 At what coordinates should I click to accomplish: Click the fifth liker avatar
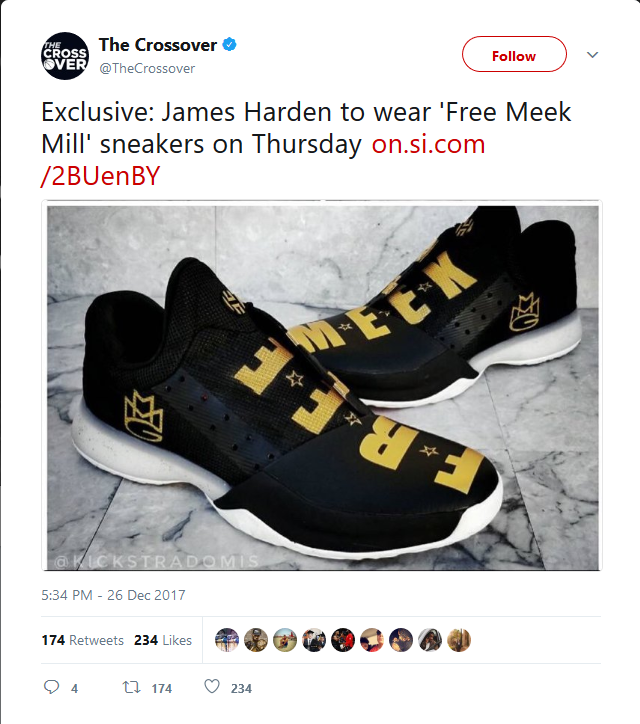point(343,640)
